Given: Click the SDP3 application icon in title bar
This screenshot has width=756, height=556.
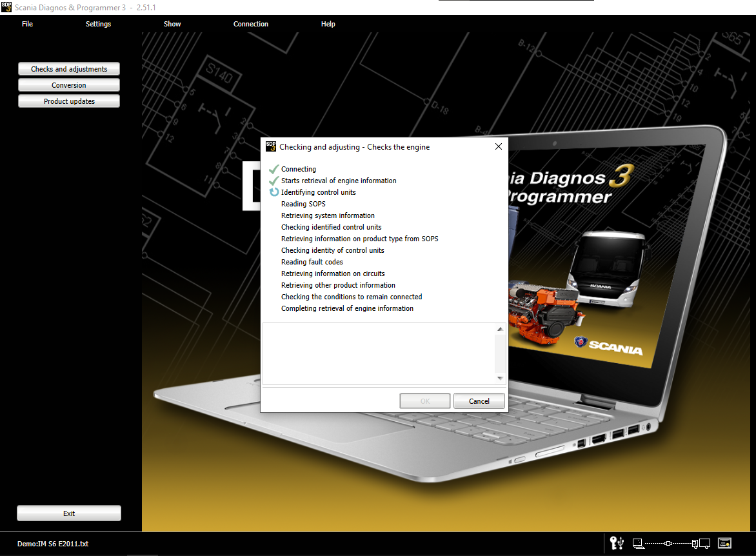Looking at the screenshot, I should coord(6,6).
